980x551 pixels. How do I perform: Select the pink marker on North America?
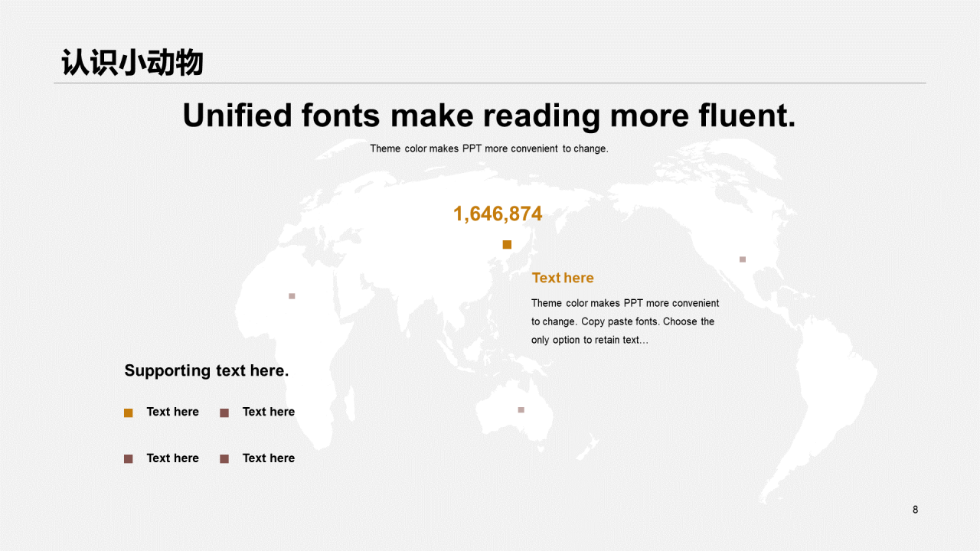click(743, 259)
